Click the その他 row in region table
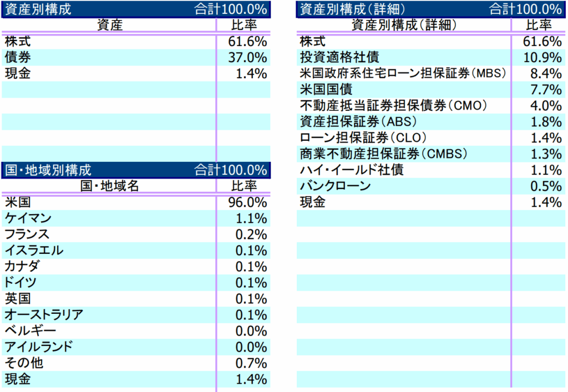 click(x=24, y=363)
